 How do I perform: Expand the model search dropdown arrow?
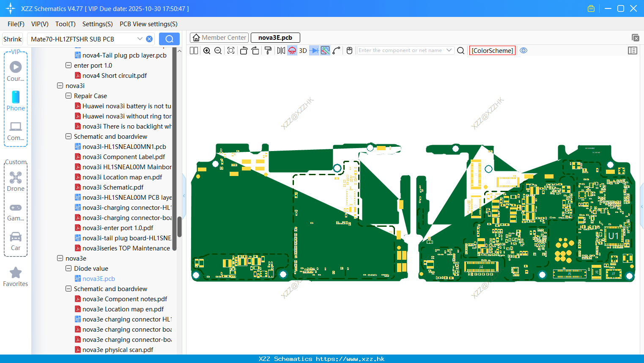tap(140, 39)
